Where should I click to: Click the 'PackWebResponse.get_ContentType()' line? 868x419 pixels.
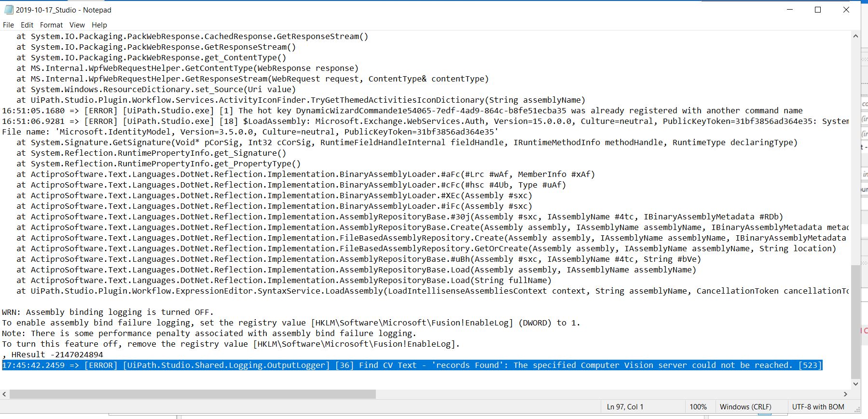(x=151, y=58)
